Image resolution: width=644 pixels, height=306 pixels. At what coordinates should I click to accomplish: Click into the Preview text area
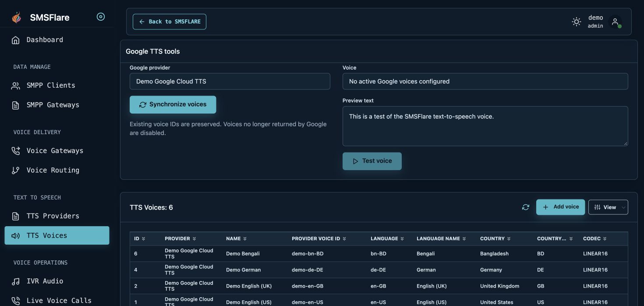pyautogui.click(x=485, y=126)
